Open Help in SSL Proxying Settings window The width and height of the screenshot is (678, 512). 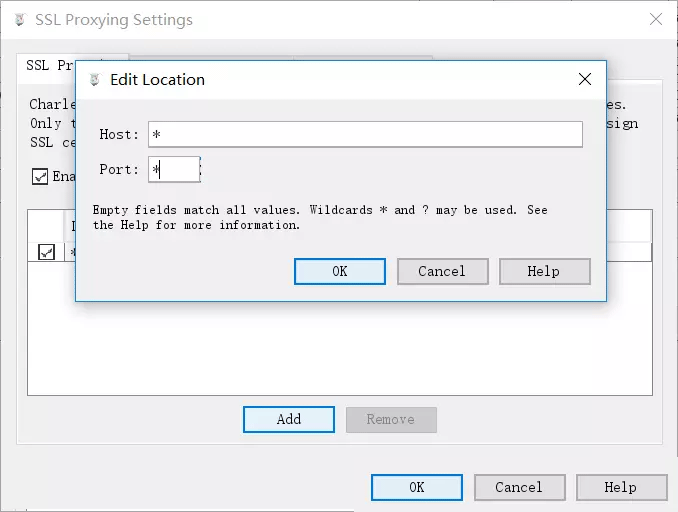click(x=620, y=487)
